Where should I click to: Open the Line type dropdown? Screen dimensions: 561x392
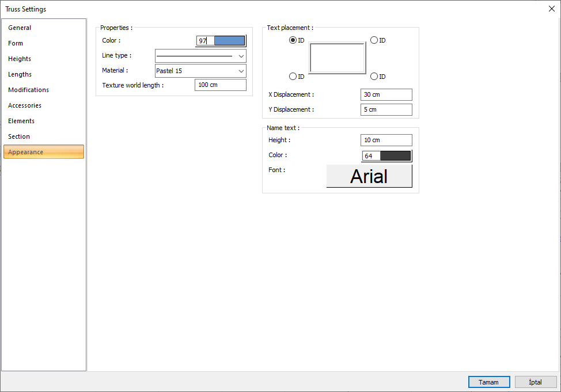point(200,56)
